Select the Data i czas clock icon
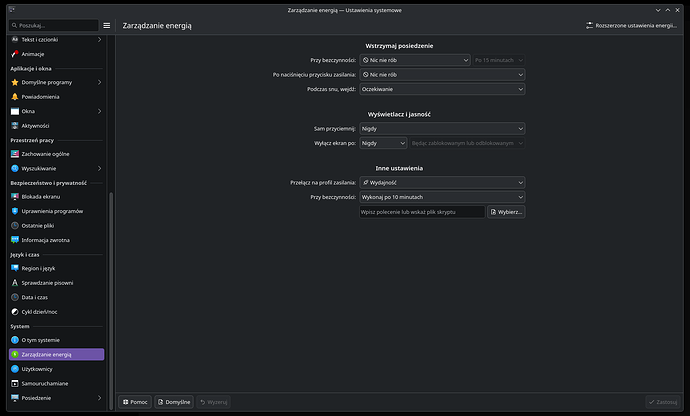The height and width of the screenshot is (416, 690). (14, 297)
